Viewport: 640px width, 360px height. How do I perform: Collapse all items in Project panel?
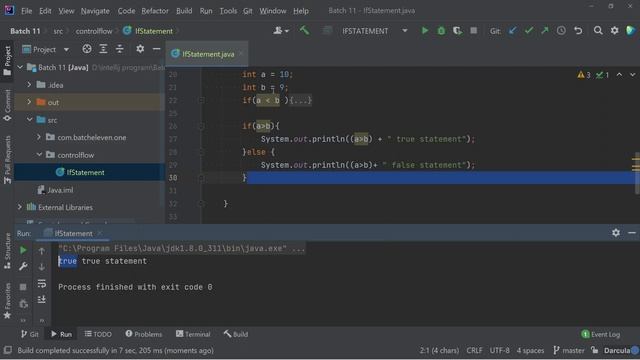pos(120,49)
